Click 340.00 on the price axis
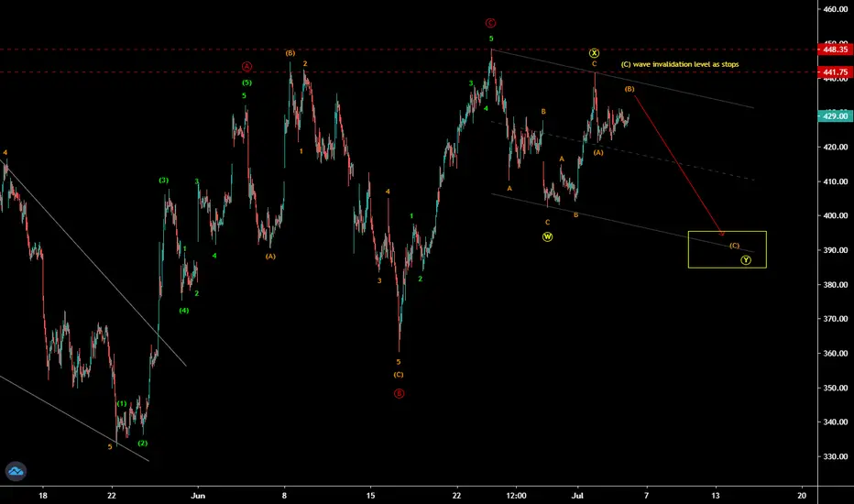This screenshot has width=854, height=504. pos(836,422)
